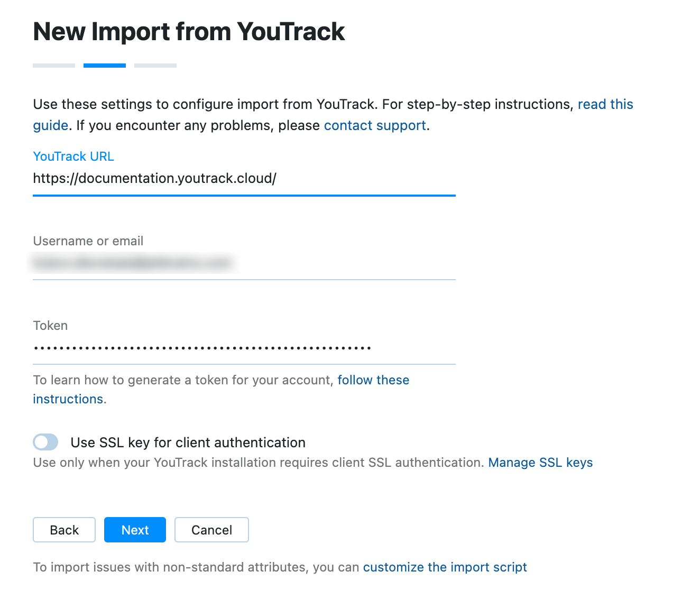Enable the "Use SSL key for client authentication" toggle
The image size is (700, 590).
click(x=45, y=442)
